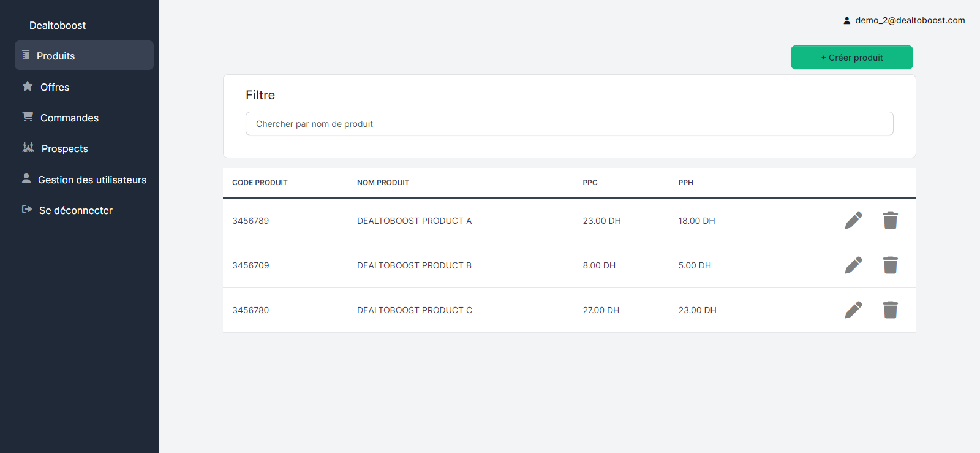Click the PPH value 5.00 DH
The image size is (980, 453).
click(x=695, y=265)
